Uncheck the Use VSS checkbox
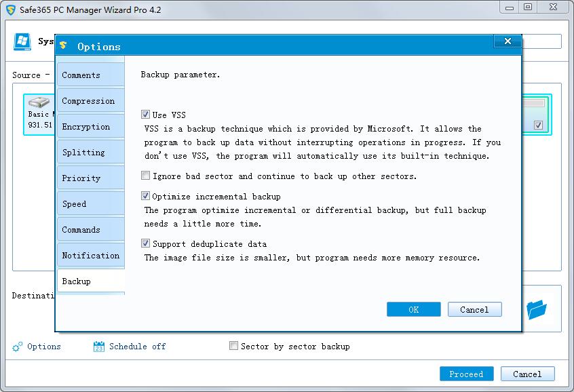This screenshot has width=574, height=392. coord(145,115)
